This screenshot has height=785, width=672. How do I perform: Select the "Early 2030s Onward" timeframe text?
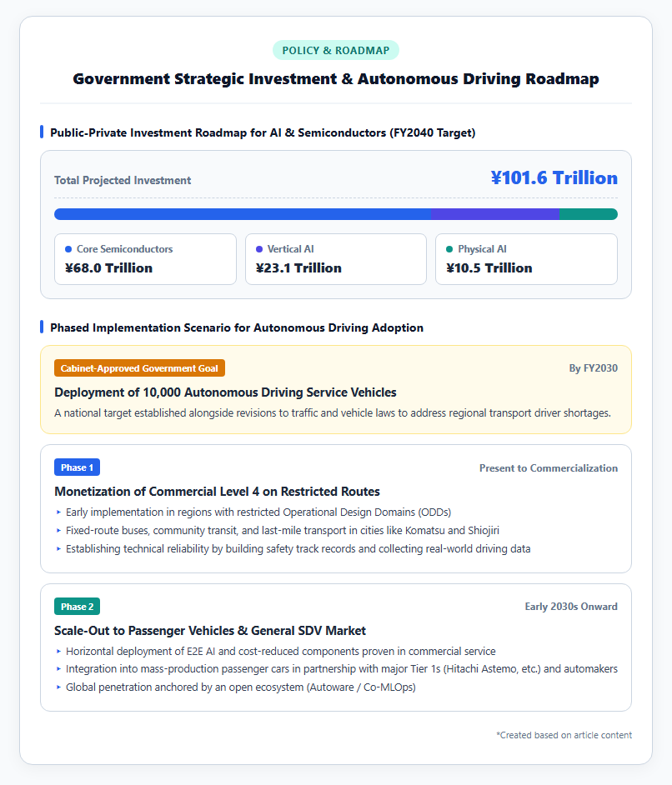click(571, 607)
